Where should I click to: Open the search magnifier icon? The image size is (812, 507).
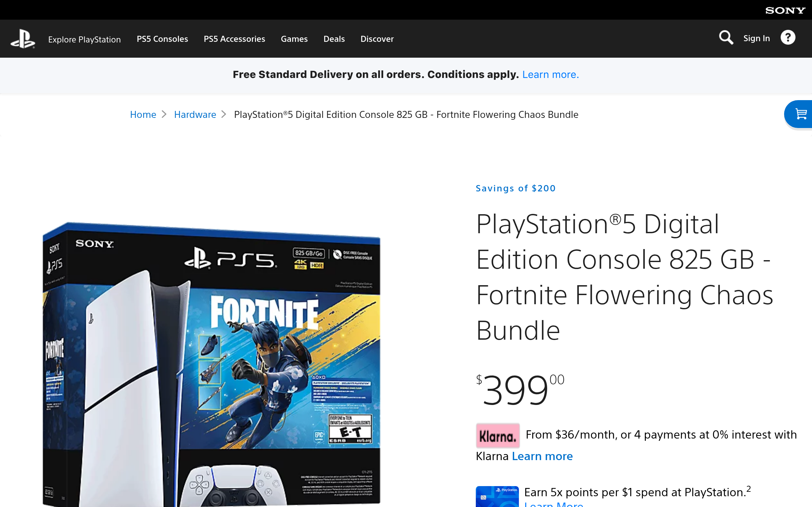click(726, 38)
